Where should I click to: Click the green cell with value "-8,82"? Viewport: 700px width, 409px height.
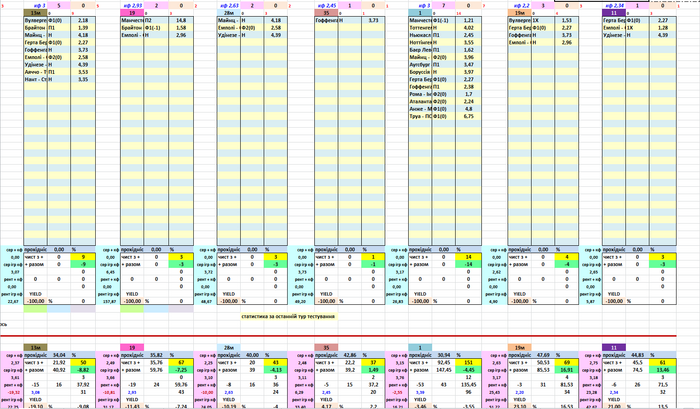pyautogui.click(x=83, y=370)
